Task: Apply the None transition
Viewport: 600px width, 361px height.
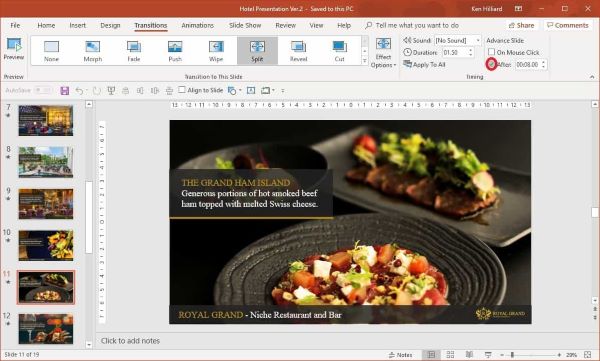Action: pos(51,51)
